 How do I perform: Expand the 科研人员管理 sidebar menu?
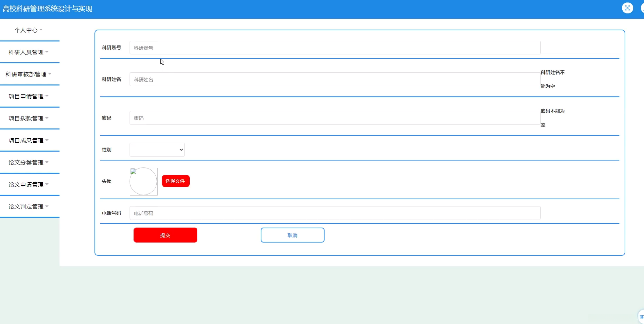point(28,52)
